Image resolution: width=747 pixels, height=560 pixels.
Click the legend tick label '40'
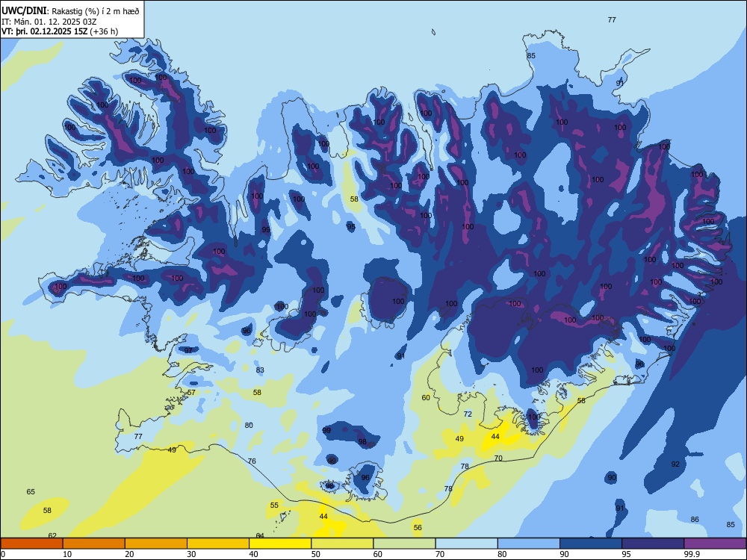pos(253,554)
